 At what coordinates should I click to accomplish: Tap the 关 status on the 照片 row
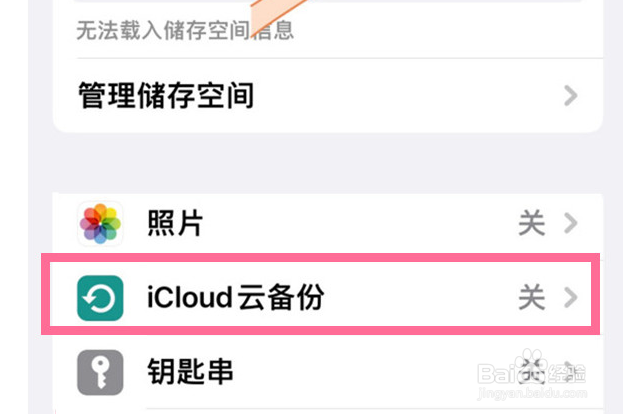[531, 223]
